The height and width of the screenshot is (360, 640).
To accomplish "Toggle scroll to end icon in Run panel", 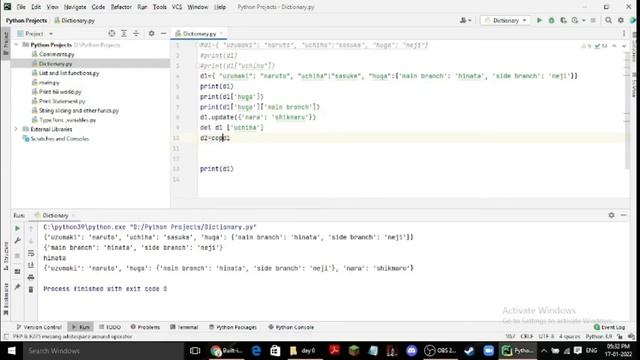I will pyautogui.click(x=31, y=265).
